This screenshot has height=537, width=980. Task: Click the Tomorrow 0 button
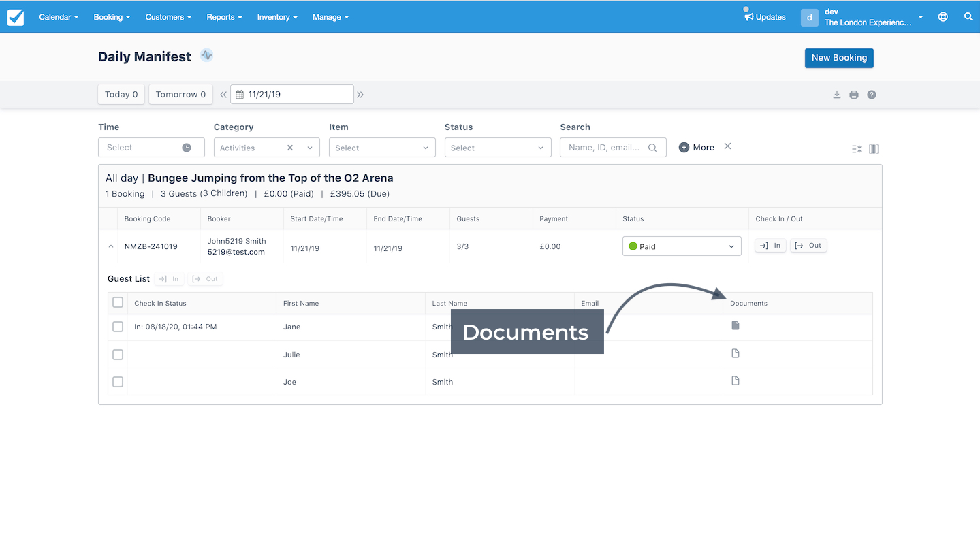click(180, 95)
